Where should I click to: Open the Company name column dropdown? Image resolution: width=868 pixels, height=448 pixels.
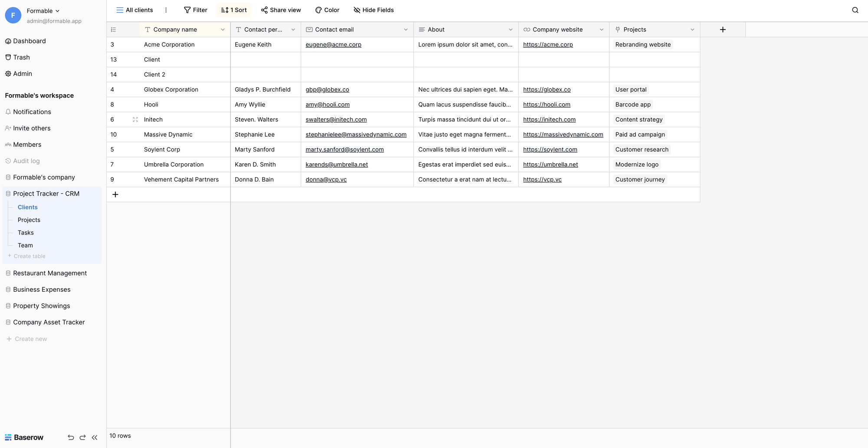223,30
